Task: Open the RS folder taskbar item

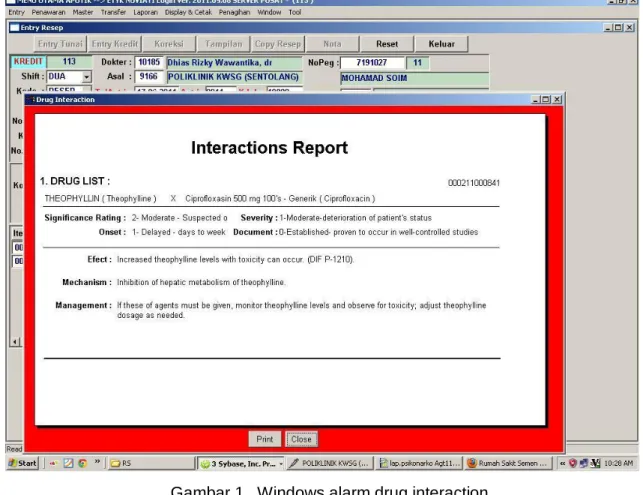Action: click(x=150, y=463)
